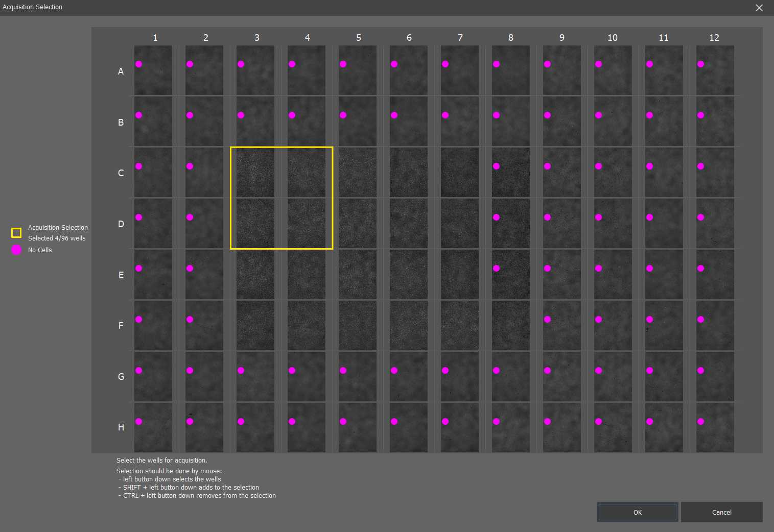The height and width of the screenshot is (532, 774).
Task: Select the dark well at B5
Action: (x=358, y=121)
